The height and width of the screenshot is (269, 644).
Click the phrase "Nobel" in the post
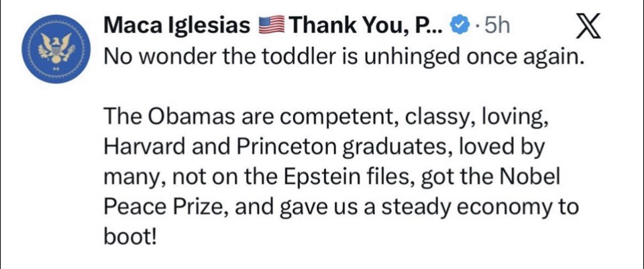[x=535, y=178]
